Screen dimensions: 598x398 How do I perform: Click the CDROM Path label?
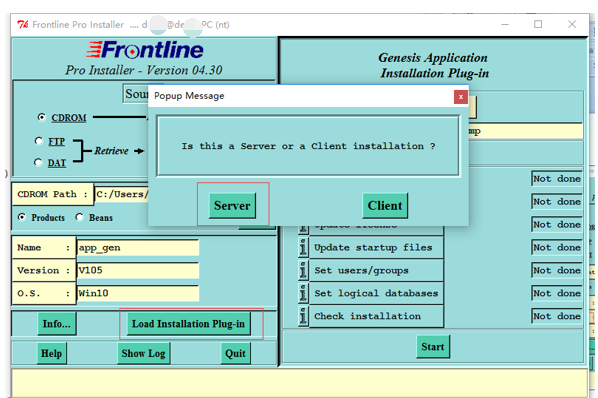coord(52,194)
